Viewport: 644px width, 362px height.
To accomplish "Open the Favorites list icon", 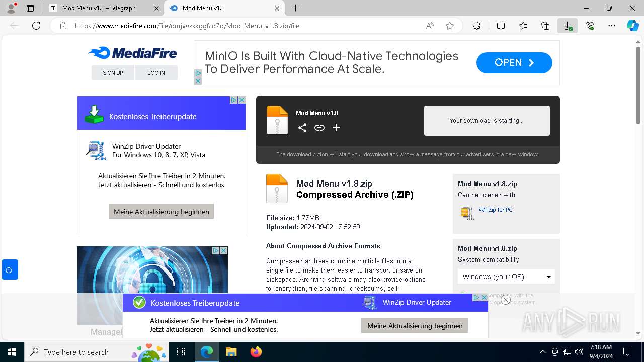I will pyautogui.click(x=523, y=26).
